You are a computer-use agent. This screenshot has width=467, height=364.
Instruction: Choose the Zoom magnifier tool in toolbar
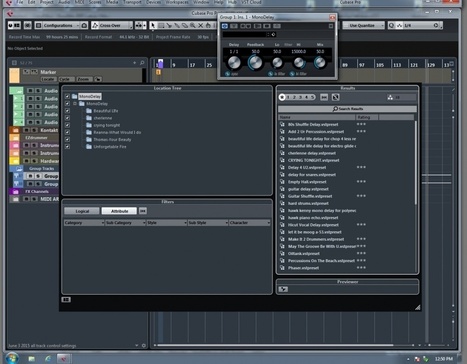tap(193, 25)
